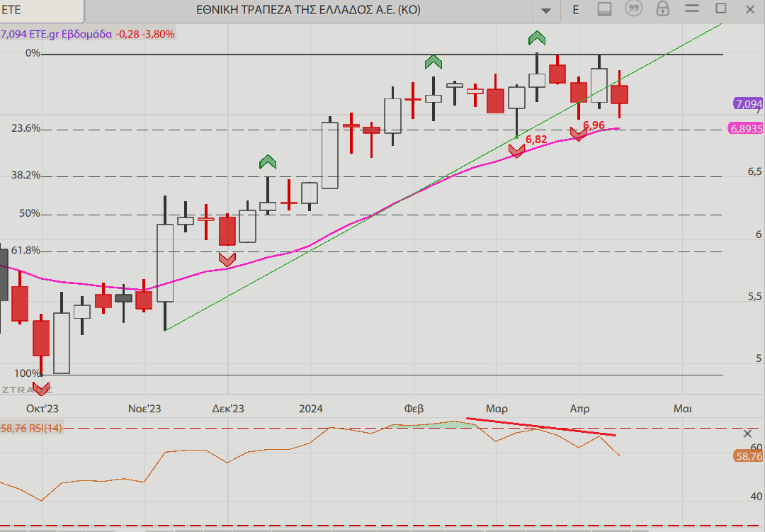Select the 100% Fibonacci level label
The width and height of the screenshot is (765, 532).
pyautogui.click(x=28, y=373)
